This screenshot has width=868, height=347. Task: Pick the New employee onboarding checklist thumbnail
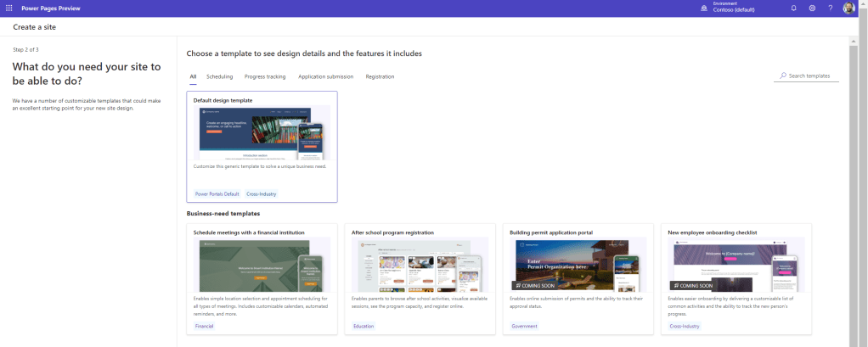pyautogui.click(x=736, y=265)
